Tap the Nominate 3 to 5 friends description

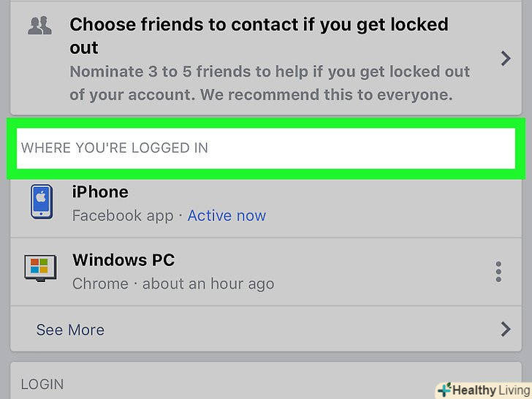(x=270, y=72)
